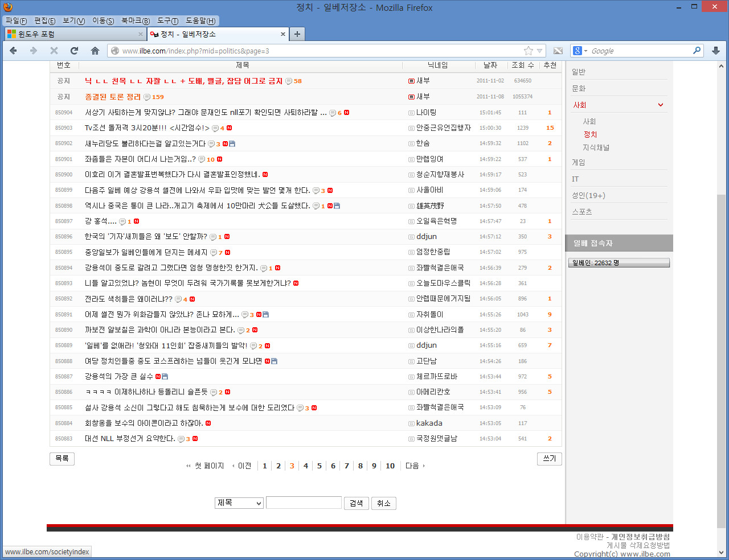Click the new N badge on post 850900
The image size is (729, 560).
(x=265, y=175)
